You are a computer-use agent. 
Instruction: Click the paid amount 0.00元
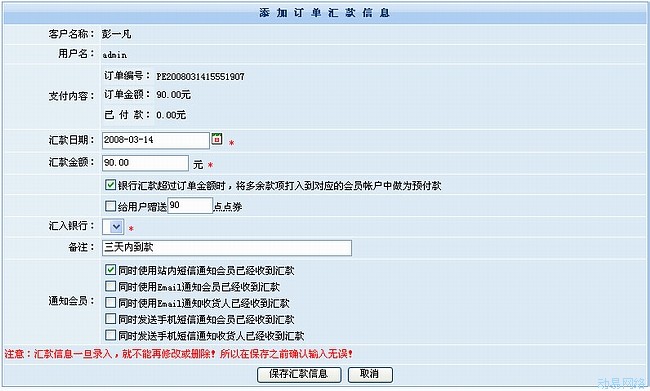pos(171,115)
